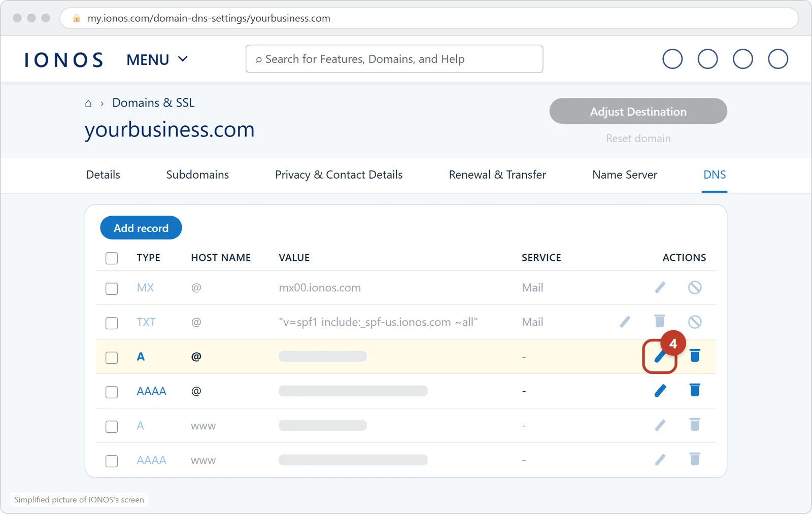Delete the A record for host @

pos(695,355)
